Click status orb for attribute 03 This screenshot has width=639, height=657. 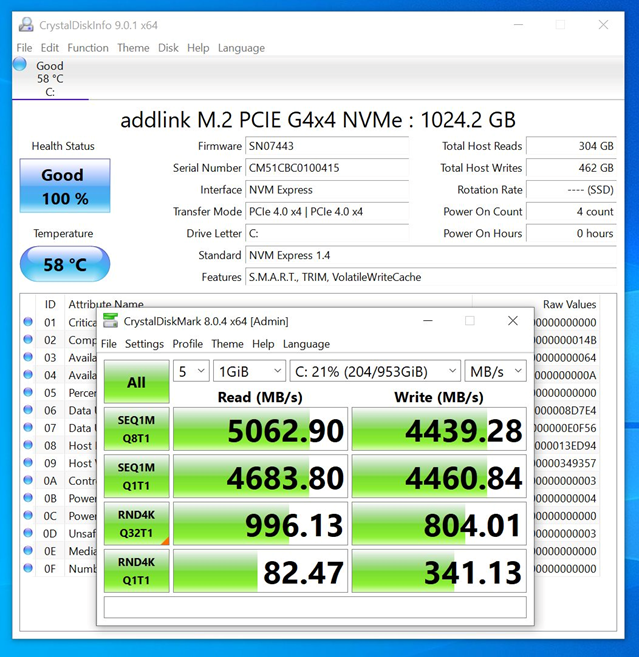click(x=28, y=357)
